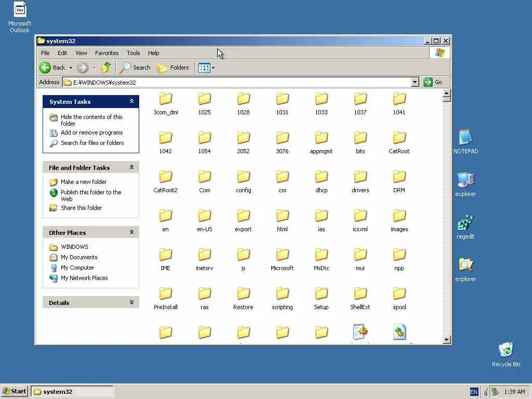Select the config folder

pyautogui.click(x=244, y=182)
